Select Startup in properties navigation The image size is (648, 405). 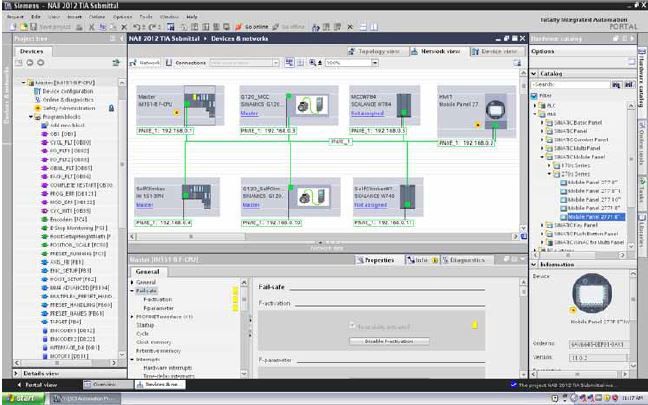[145, 325]
